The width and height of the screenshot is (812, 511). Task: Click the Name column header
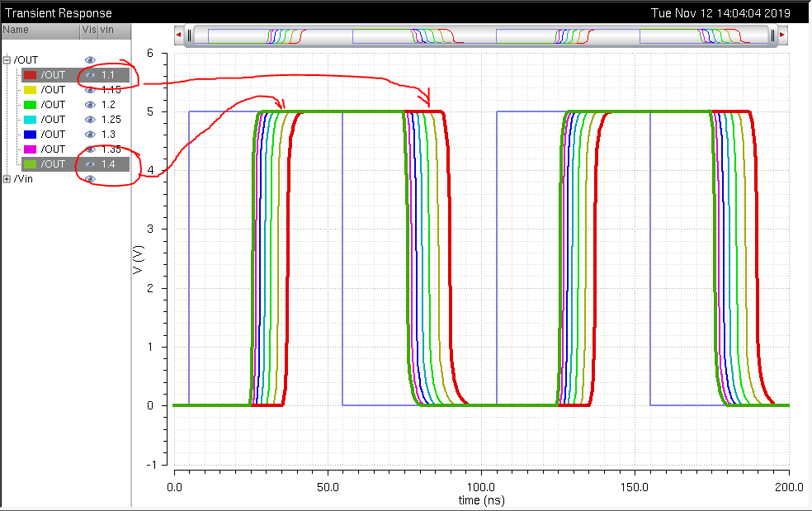pyautogui.click(x=17, y=30)
